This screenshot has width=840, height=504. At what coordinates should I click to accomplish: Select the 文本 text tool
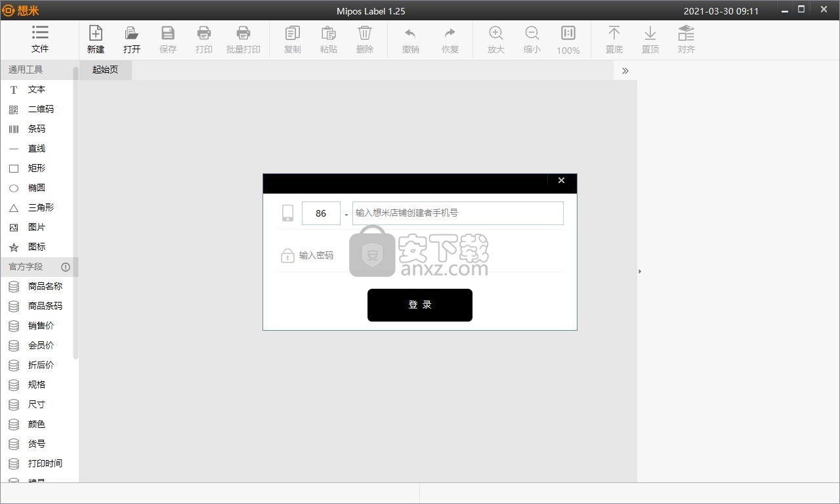[37, 89]
